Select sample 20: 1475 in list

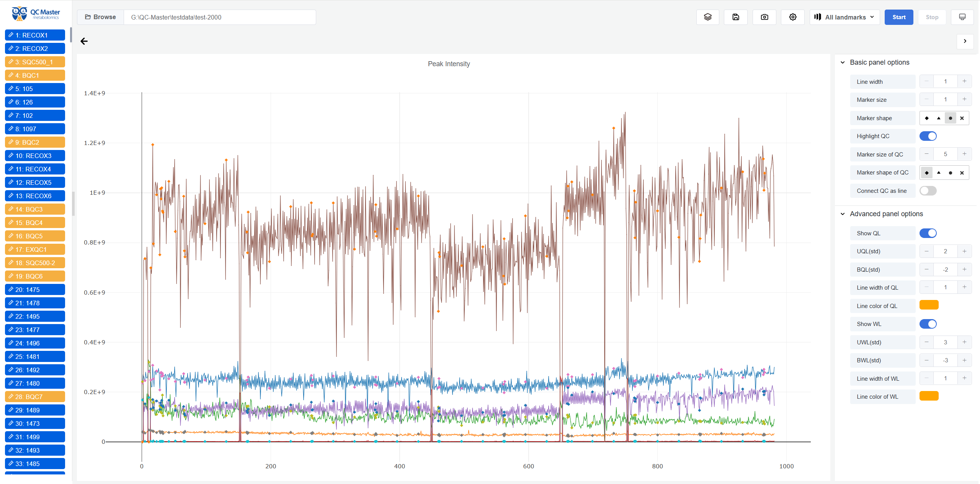click(35, 290)
